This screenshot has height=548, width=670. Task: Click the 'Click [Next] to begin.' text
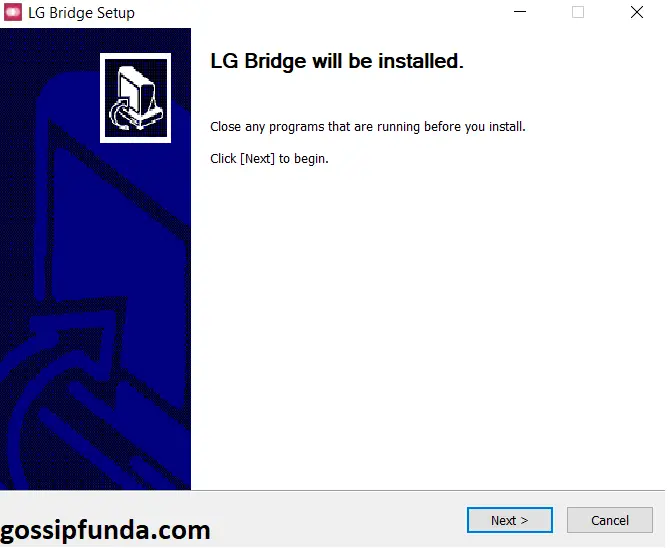pyautogui.click(x=269, y=159)
